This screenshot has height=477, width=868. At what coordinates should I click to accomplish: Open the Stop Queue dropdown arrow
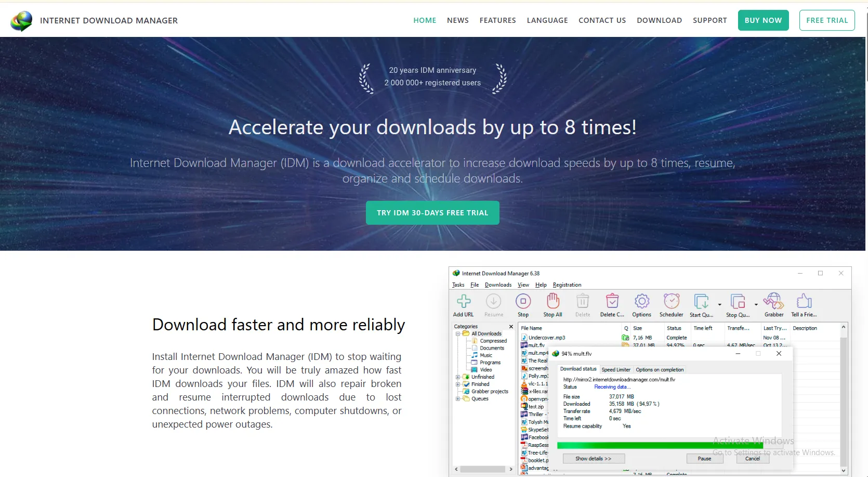(x=756, y=304)
